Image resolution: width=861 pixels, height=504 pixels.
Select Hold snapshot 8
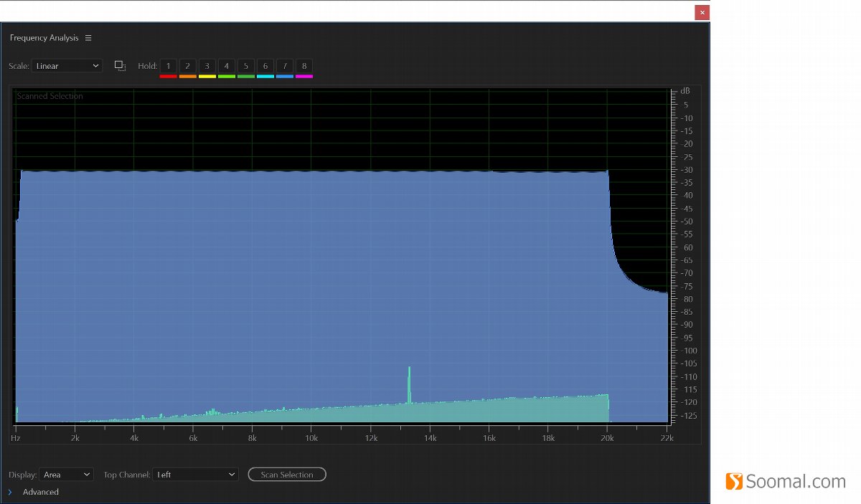304,66
